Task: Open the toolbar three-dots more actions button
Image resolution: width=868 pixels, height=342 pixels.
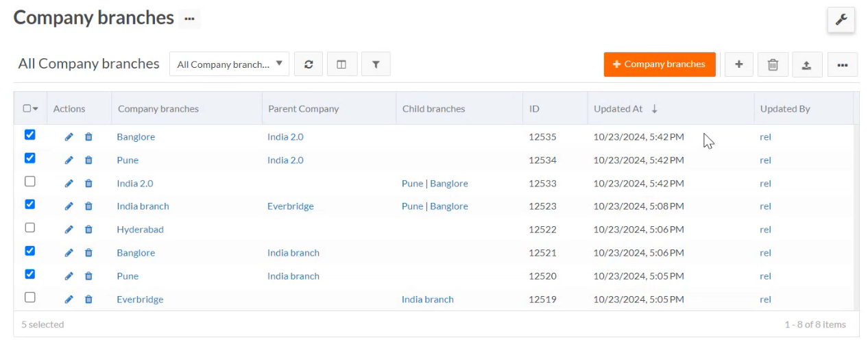Action: (x=842, y=65)
